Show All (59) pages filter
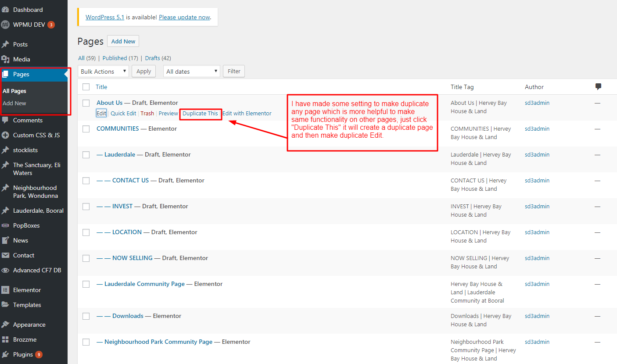The image size is (617, 364). coord(87,58)
